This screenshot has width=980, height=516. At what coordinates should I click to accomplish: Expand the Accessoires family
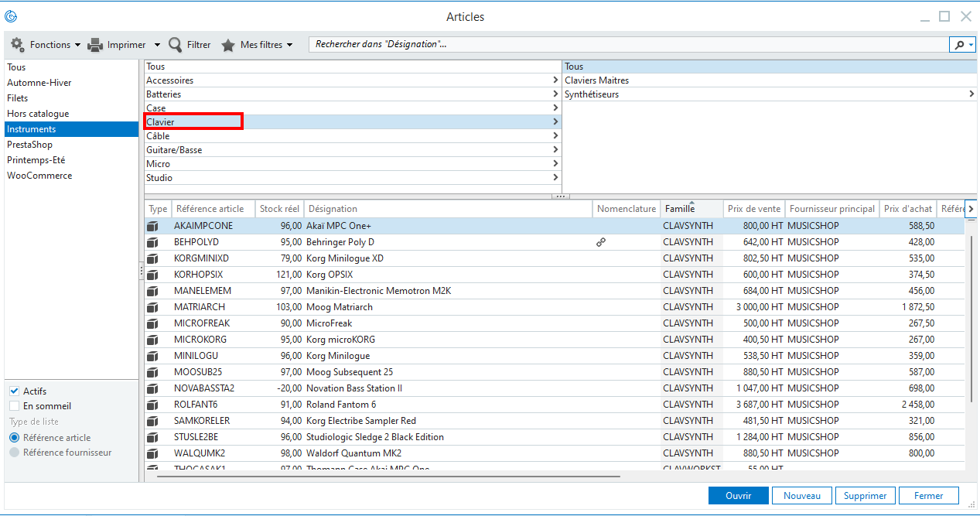555,80
